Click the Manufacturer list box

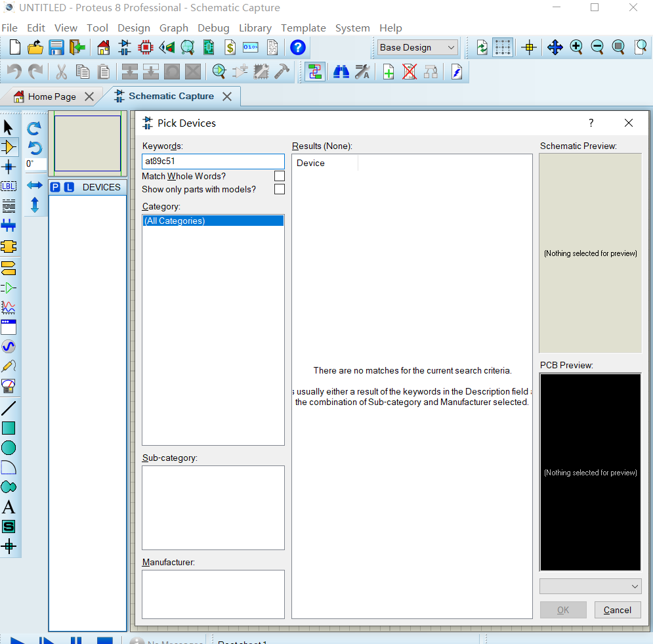(x=213, y=594)
